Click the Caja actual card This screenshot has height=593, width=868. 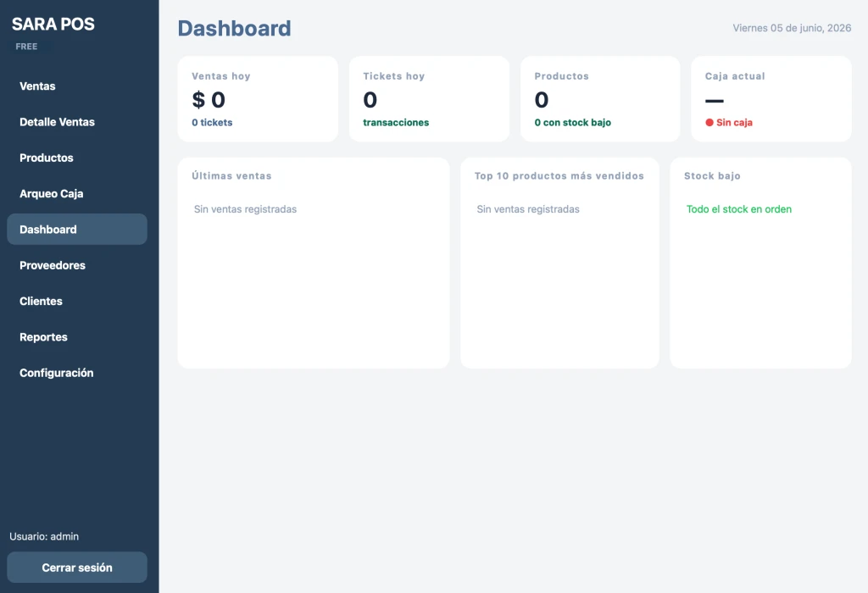tap(771, 99)
